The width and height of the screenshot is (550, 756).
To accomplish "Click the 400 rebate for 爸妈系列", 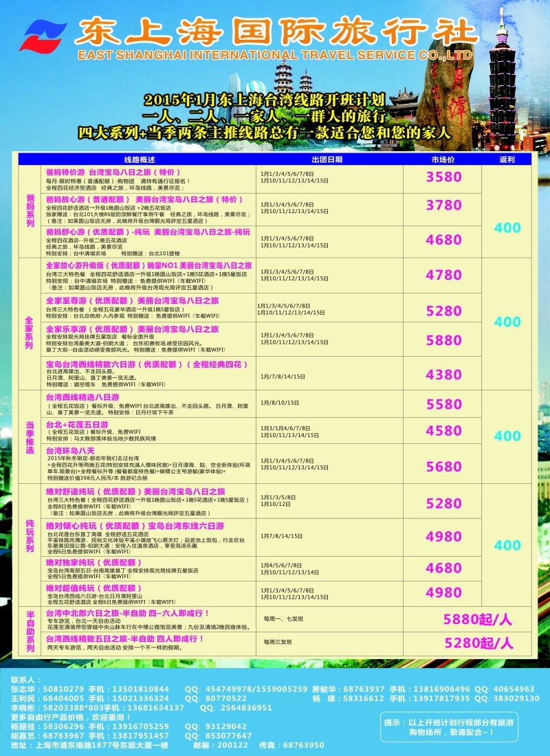I will point(507,227).
